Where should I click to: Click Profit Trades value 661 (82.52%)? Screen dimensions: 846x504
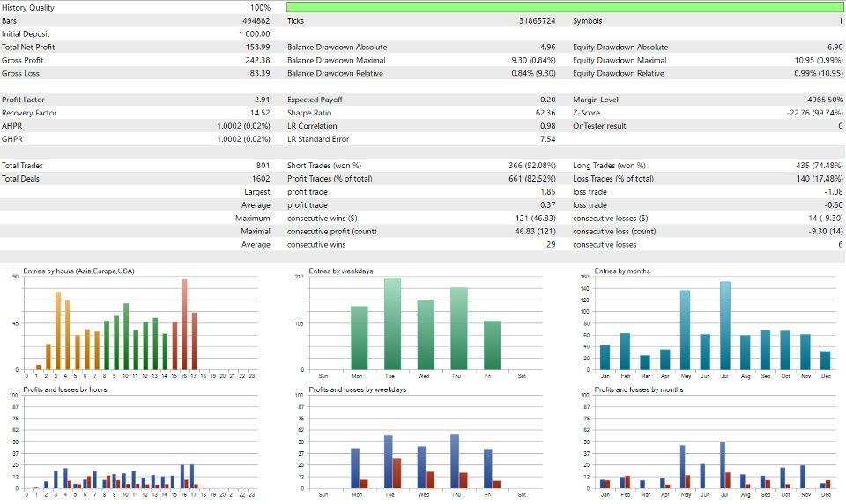point(532,179)
